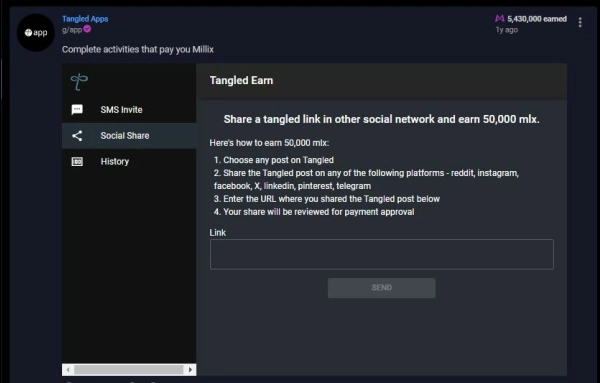The image size is (600, 383).
Task: Click the 5,430,000 earned text
Action: click(x=537, y=19)
